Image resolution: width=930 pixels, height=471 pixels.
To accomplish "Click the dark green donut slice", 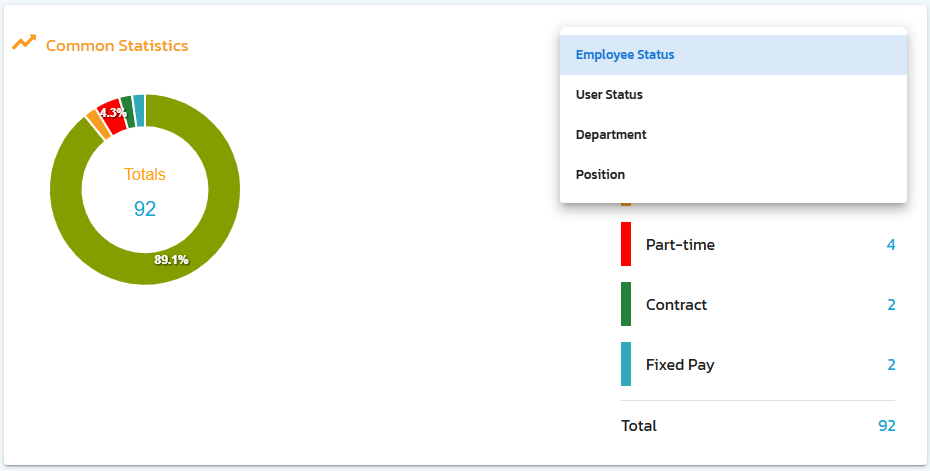I will pos(127,108).
